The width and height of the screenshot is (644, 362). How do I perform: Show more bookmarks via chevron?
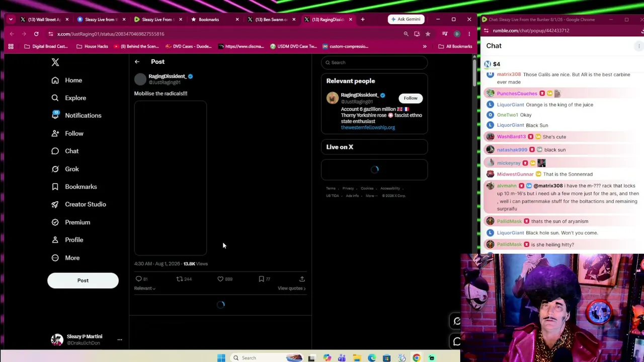pos(425,47)
